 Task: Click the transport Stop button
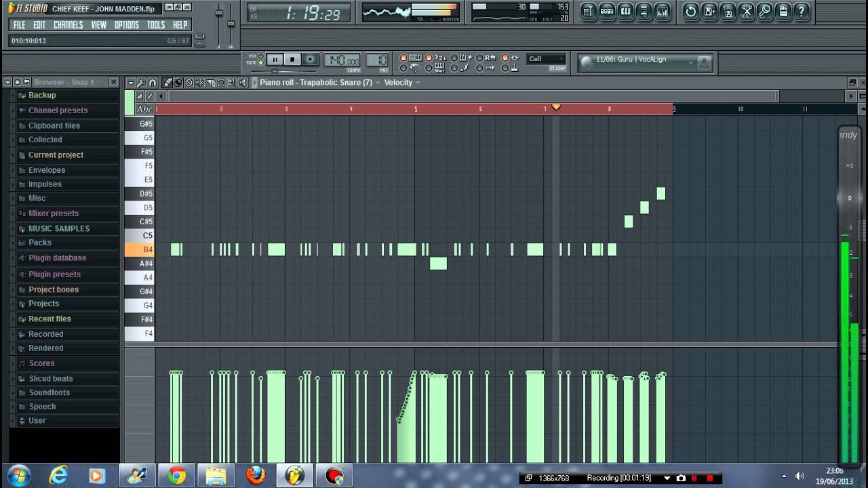click(292, 60)
